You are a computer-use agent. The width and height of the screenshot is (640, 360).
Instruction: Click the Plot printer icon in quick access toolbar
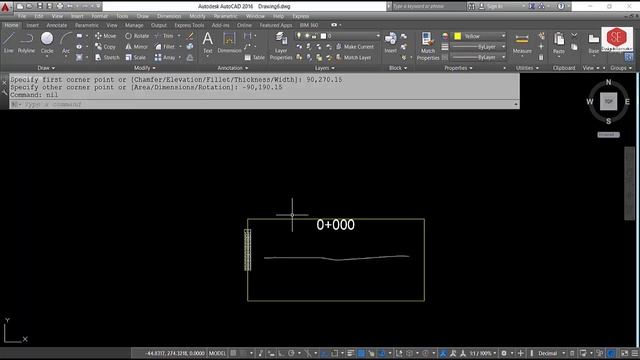[60, 6]
